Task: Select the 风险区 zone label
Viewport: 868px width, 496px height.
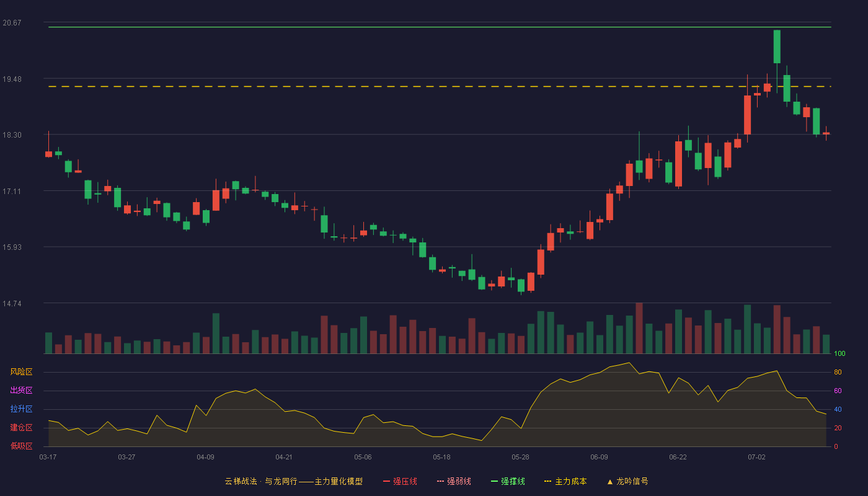Action: pos(22,372)
